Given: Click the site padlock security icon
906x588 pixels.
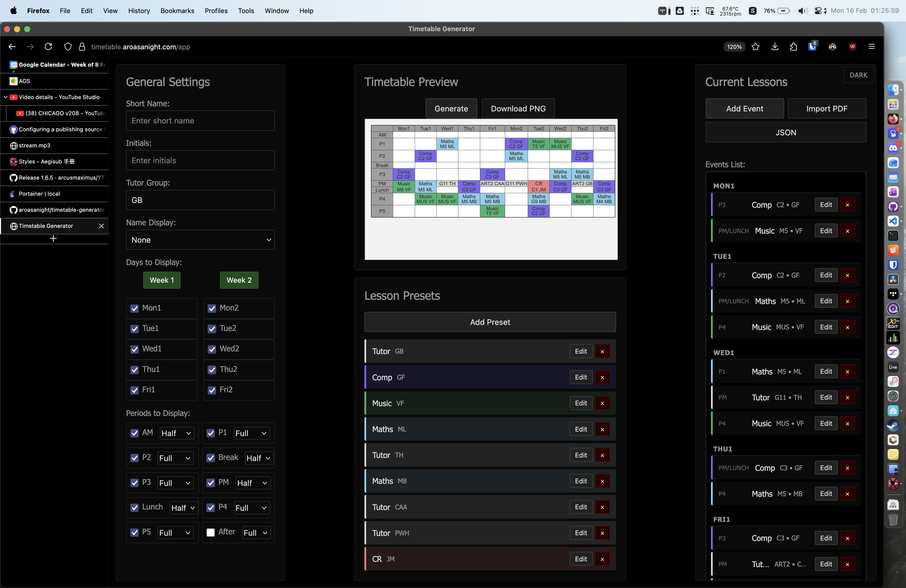Looking at the screenshot, I should pos(82,46).
